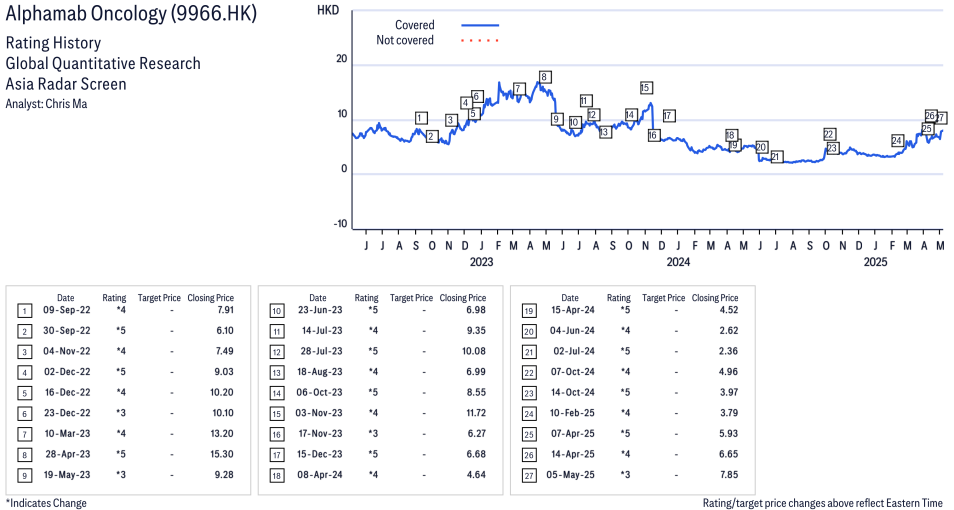954x510 pixels.
Task: Click closing price 9.28
Action: [225, 475]
